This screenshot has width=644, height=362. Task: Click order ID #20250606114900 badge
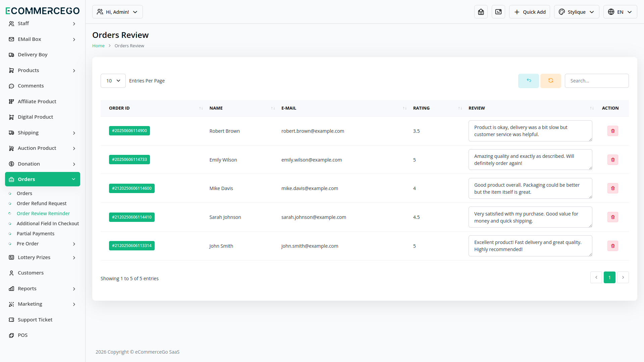(129, 131)
